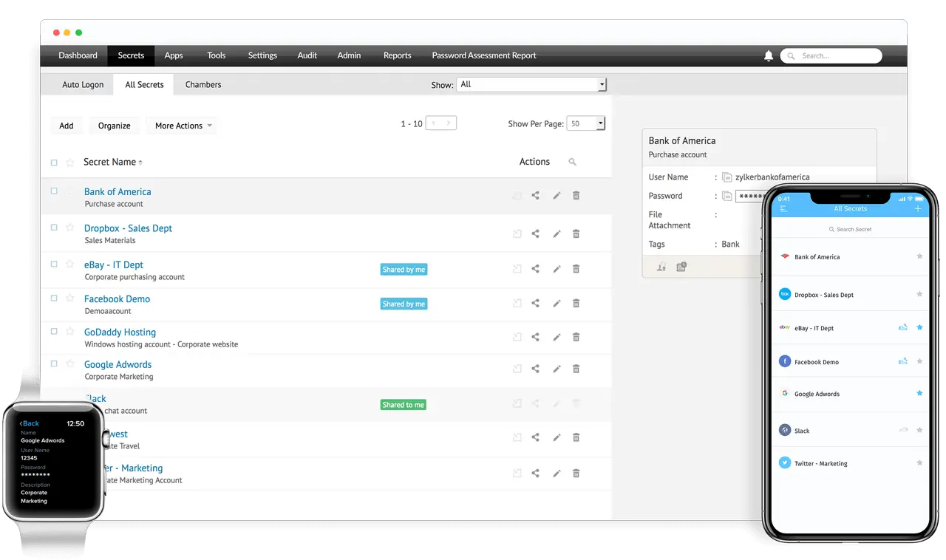Open the Facebook Demo secret

point(117,298)
